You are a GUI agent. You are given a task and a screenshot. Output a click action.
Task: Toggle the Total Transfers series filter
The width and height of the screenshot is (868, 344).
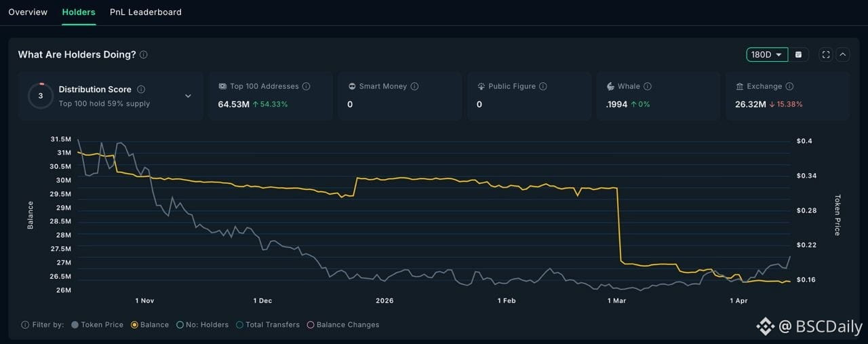coord(267,325)
